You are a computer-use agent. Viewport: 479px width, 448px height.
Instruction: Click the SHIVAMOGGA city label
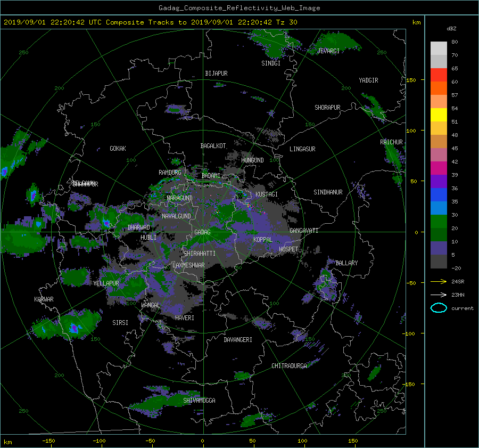pos(199,401)
